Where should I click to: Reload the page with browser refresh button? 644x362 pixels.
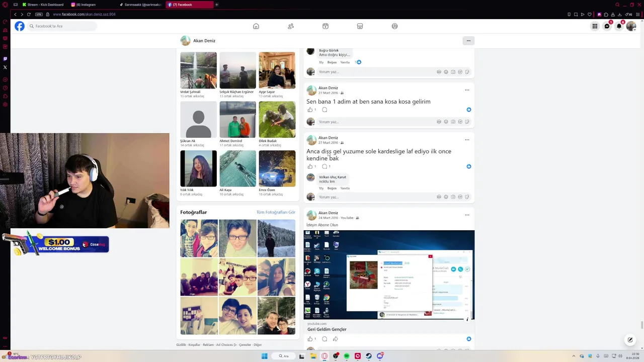pos(29,14)
